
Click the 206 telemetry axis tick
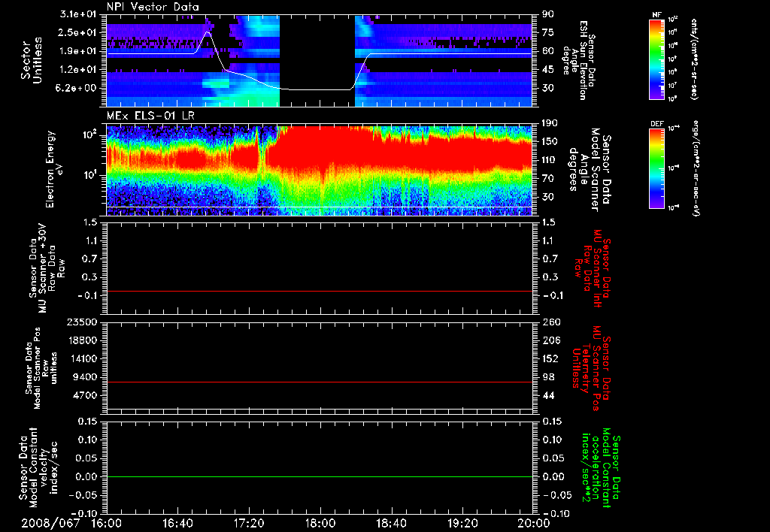tap(550, 340)
